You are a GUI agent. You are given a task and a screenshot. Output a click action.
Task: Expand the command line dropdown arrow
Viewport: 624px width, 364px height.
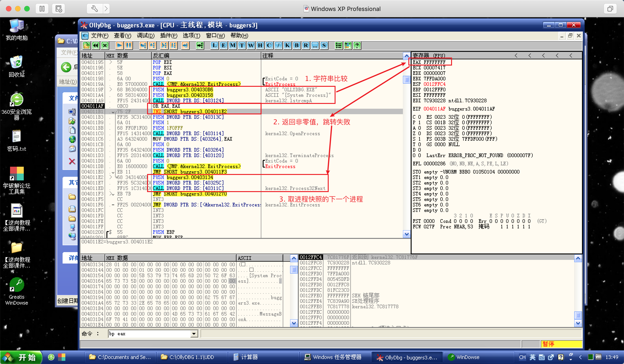(x=194, y=334)
